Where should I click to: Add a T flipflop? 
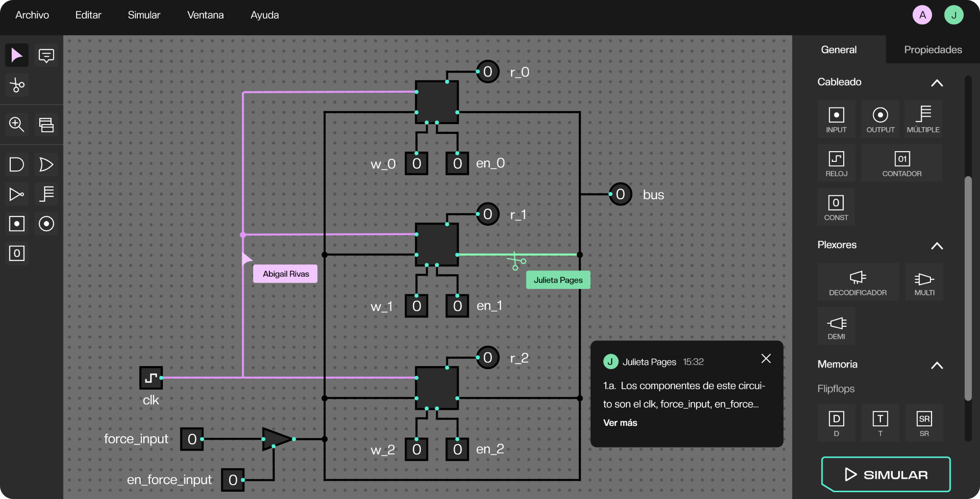pyautogui.click(x=880, y=423)
